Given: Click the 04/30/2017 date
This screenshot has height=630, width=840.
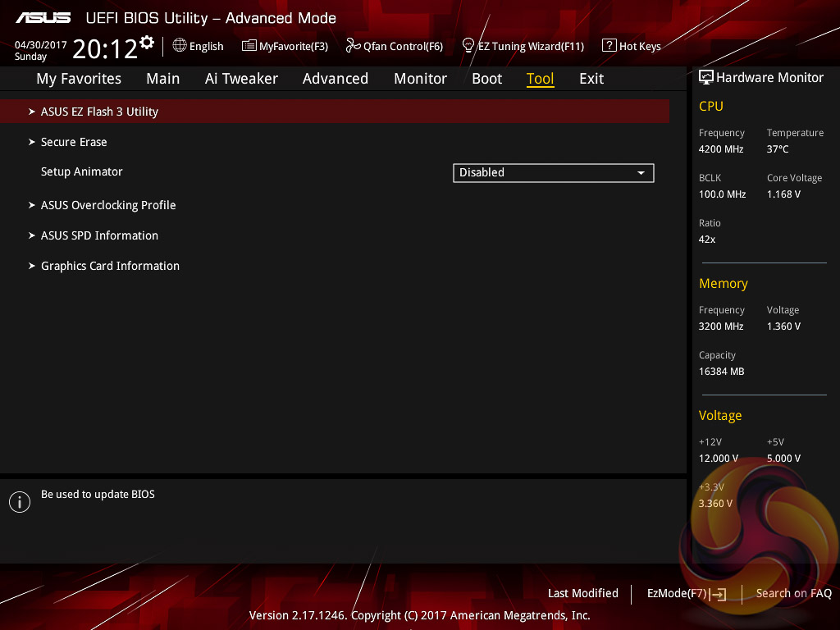Looking at the screenshot, I should 41,45.
